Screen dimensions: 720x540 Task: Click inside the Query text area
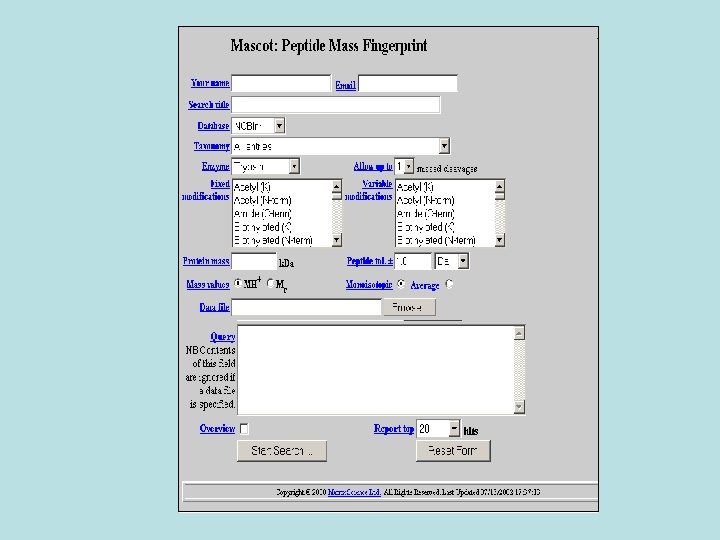(376, 370)
